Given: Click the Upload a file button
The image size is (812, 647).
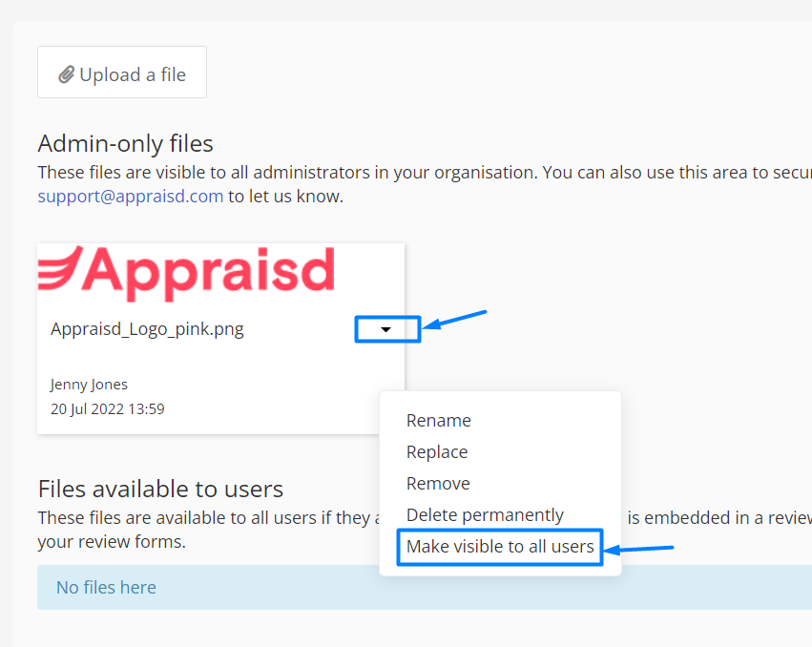Looking at the screenshot, I should tap(122, 72).
